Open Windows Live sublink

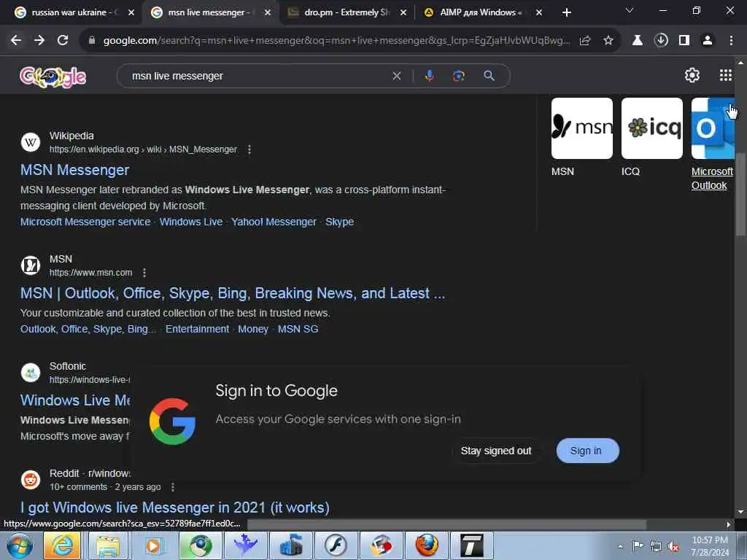coord(190,222)
